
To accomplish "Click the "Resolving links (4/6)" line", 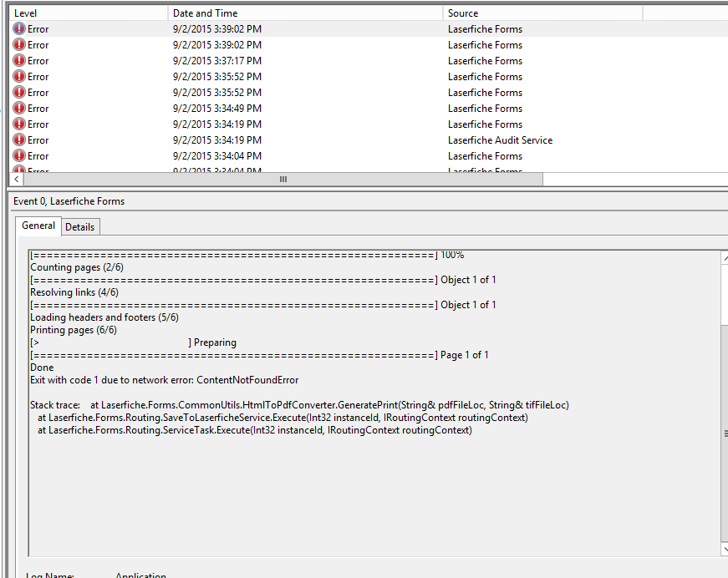I will 74,292.
